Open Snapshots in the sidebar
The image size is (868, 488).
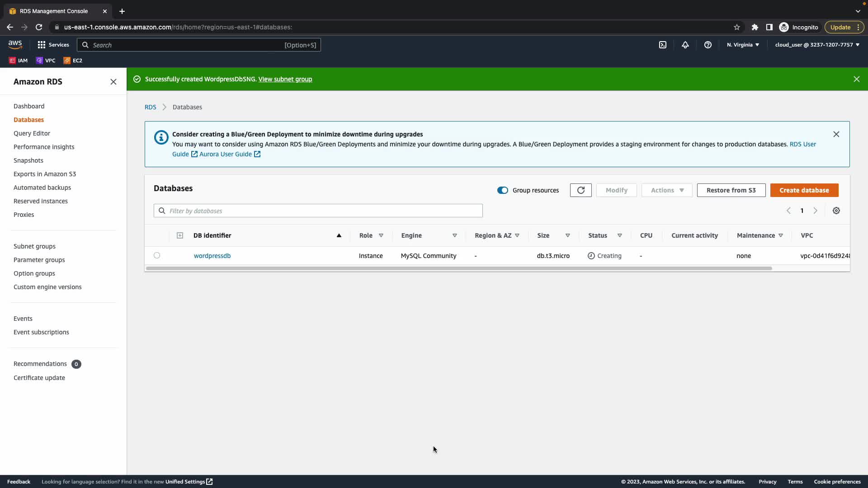28,160
